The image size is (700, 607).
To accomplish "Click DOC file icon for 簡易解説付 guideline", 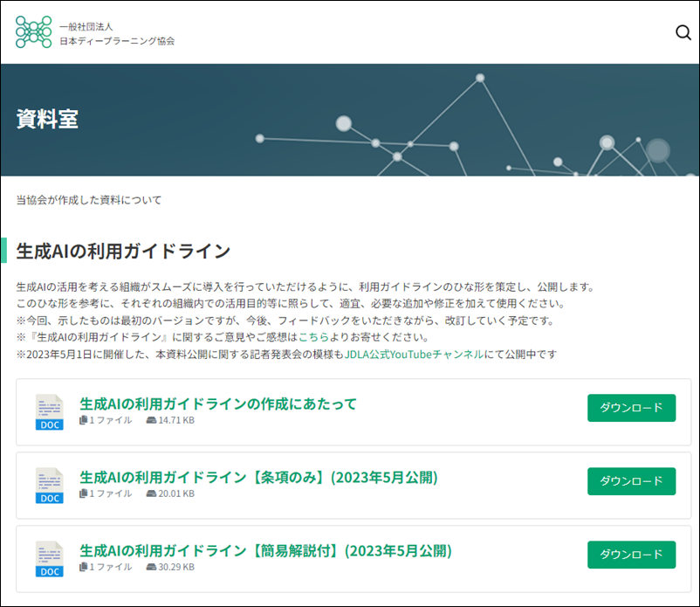I will click(50, 558).
